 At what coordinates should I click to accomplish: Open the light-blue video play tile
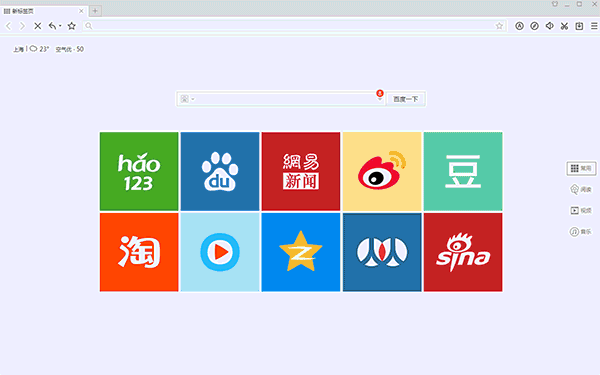(x=220, y=252)
